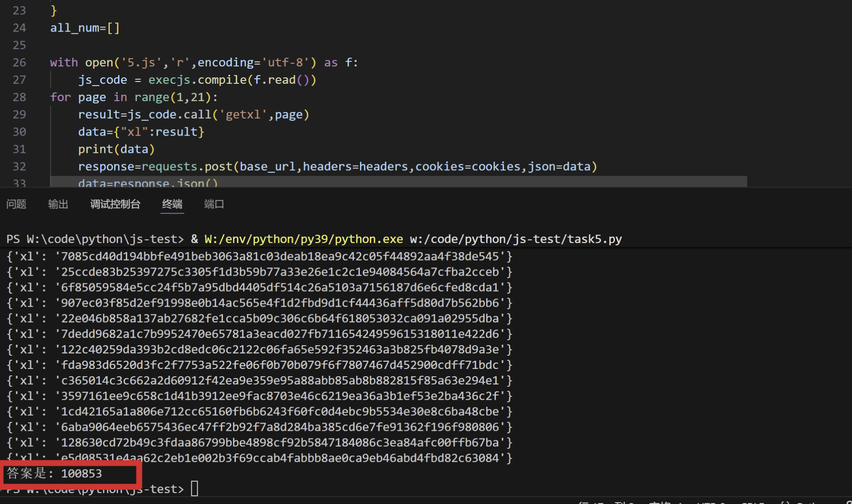852x504 pixels.
Task: Click line number 24 in the gutter
Action: (19, 28)
